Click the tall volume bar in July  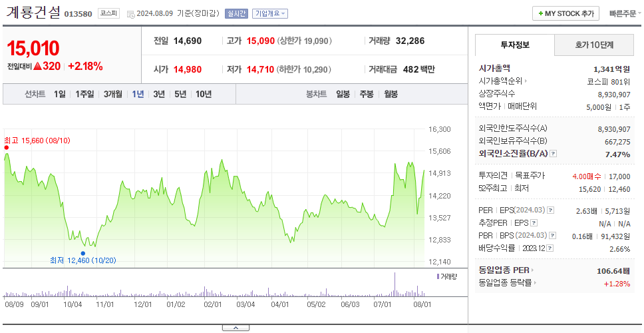[x=395, y=284]
